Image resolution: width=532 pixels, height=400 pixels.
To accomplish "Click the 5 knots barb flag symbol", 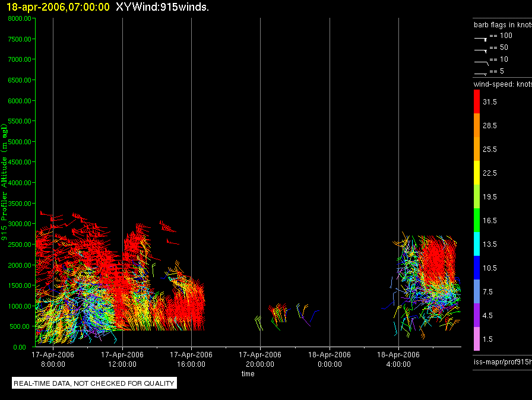I will point(480,74).
